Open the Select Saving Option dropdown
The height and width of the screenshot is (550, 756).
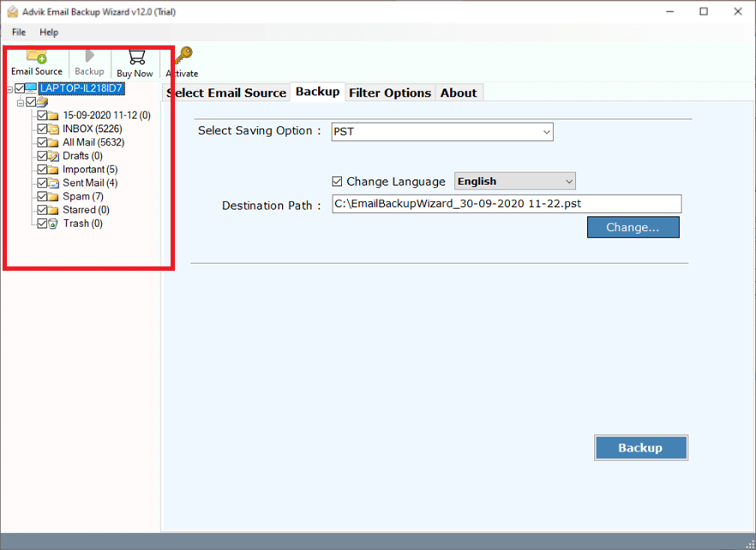coord(546,131)
